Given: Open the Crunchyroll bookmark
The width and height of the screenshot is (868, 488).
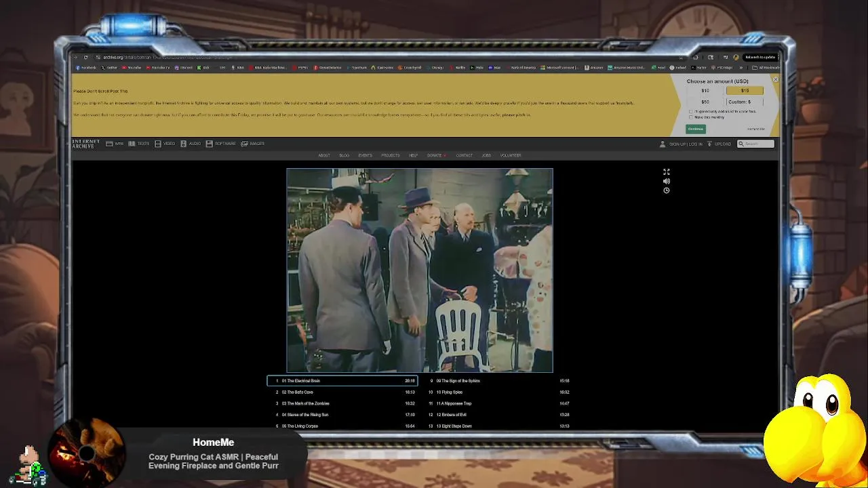Looking at the screenshot, I should (410, 68).
